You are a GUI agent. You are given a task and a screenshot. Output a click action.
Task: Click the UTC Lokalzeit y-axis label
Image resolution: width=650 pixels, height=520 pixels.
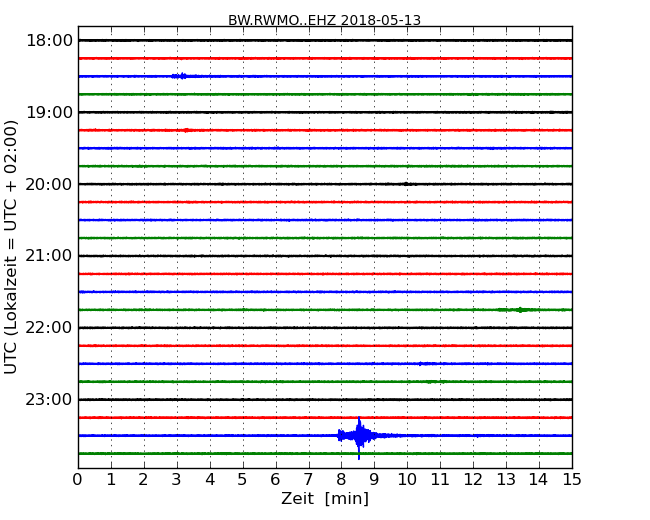pos(11,248)
